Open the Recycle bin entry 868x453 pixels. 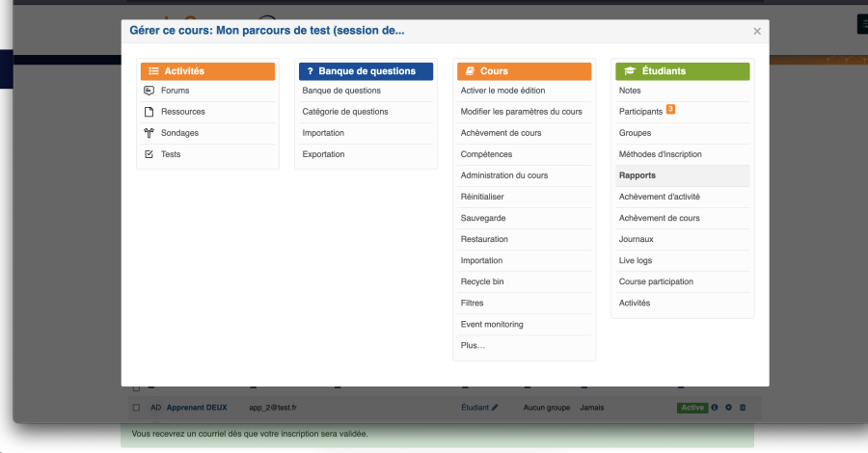[482, 281]
